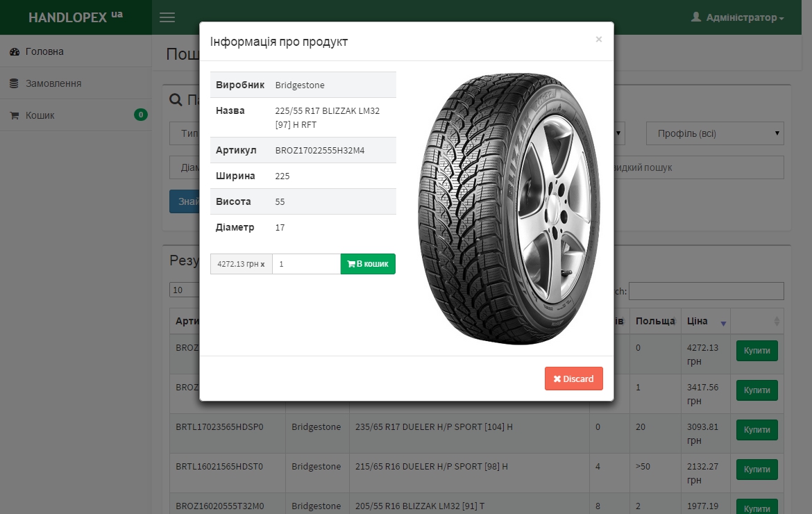The image size is (812, 514).
Task: Click Купити for the 4272.13 грн tire
Action: point(756,351)
